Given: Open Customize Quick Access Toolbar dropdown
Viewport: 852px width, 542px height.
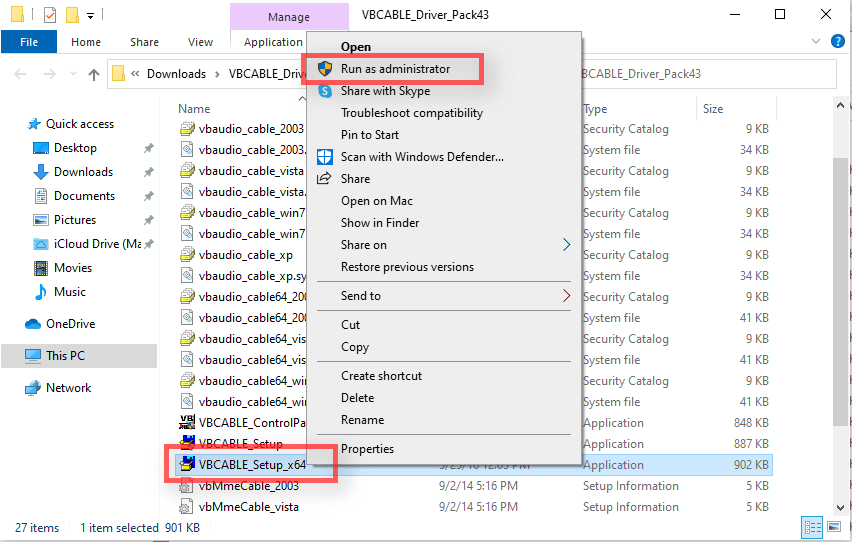Looking at the screenshot, I should [x=91, y=16].
